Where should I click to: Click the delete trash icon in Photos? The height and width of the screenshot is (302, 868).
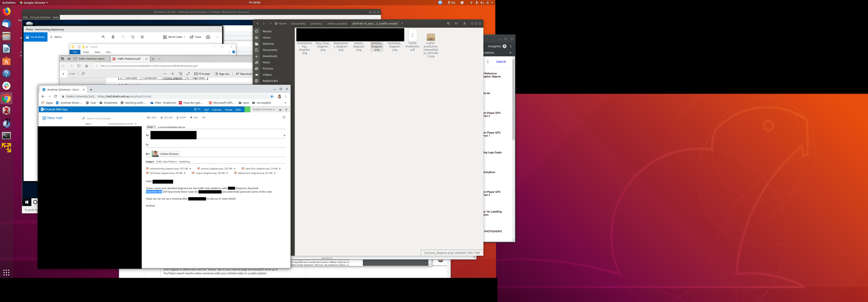point(113,37)
